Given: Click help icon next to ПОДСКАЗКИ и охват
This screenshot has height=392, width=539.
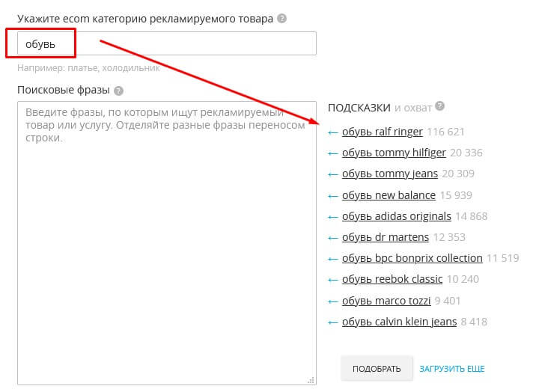Looking at the screenshot, I should coord(439,106).
